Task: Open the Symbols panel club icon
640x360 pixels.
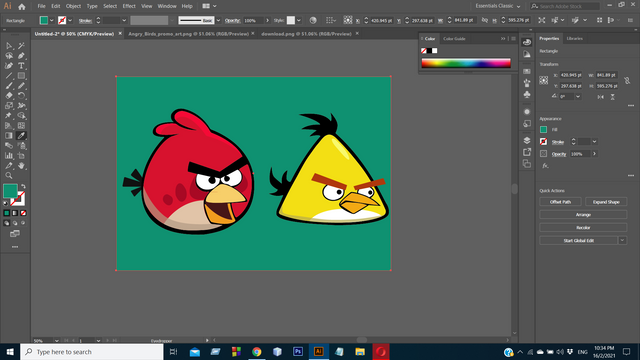Action: (x=527, y=95)
